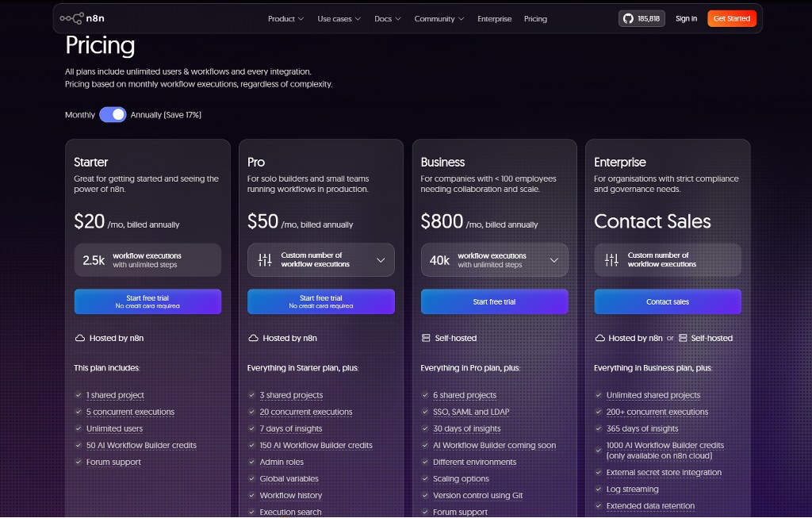
Task: Click the checkmark next to 3 shared projects
Action: point(252,395)
